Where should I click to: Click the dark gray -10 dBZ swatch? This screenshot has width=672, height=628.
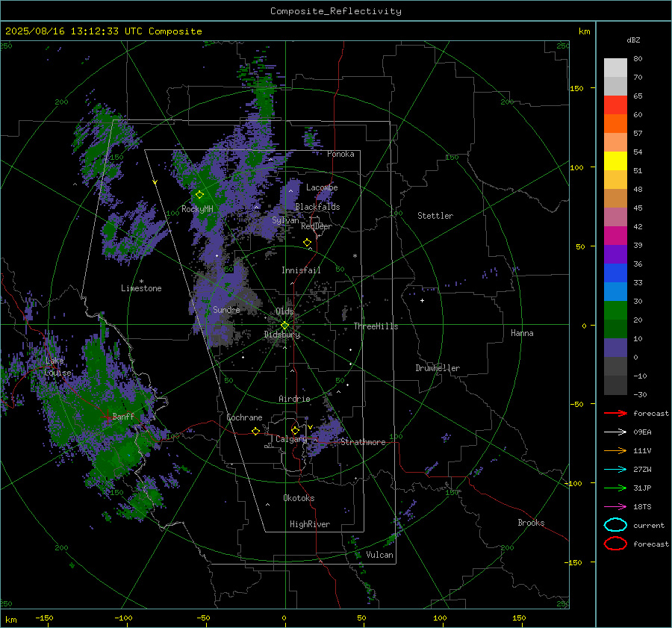[x=615, y=385]
